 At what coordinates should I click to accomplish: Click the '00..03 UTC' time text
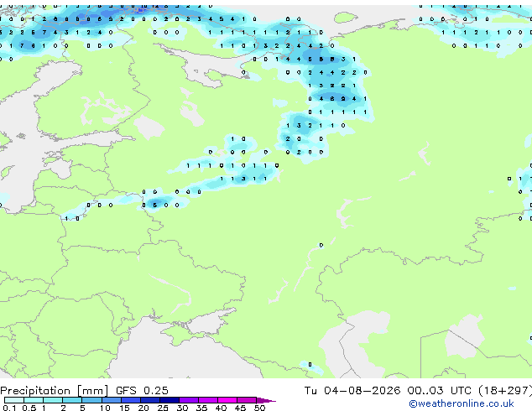click(440, 391)
